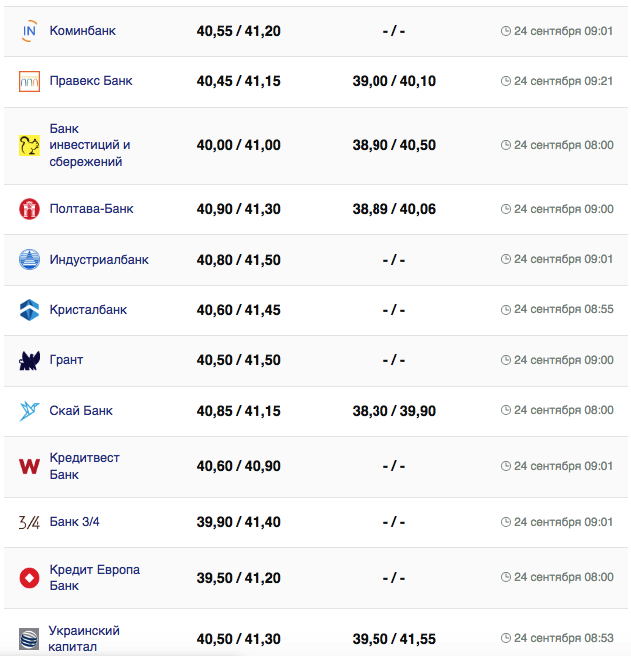This screenshot has width=631, height=656.
Task: Click the Индустриалбанк globe logo icon
Action: [29, 260]
